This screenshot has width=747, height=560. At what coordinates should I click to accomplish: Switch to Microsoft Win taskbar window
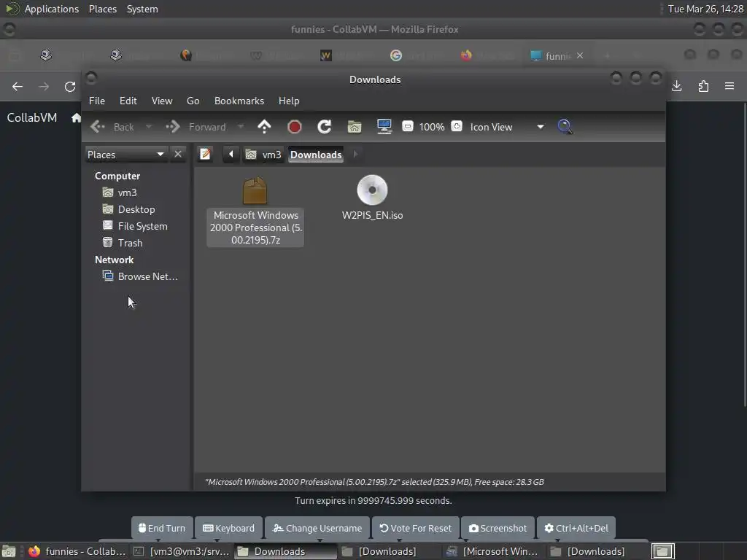[x=494, y=551]
